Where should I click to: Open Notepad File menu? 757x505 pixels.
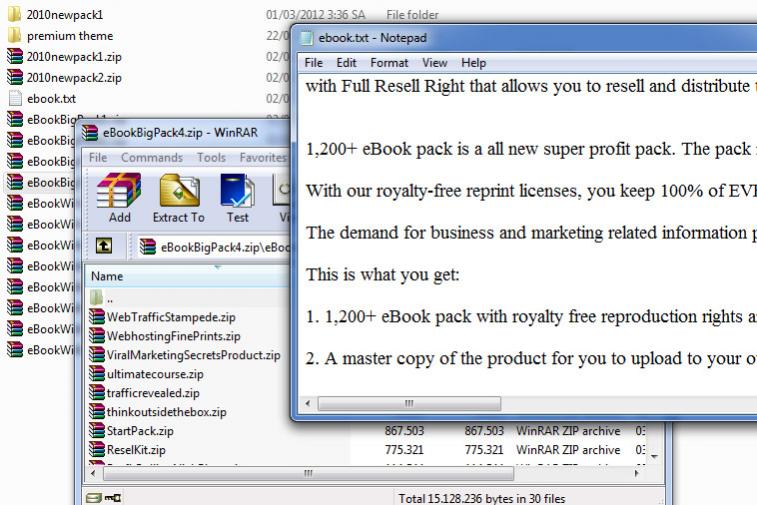coord(313,63)
